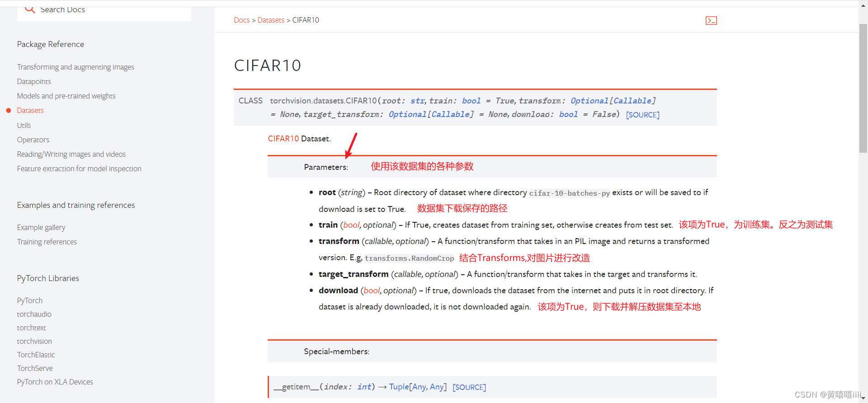
Task: Open the terminal shortcuts icon
Action: (x=711, y=20)
